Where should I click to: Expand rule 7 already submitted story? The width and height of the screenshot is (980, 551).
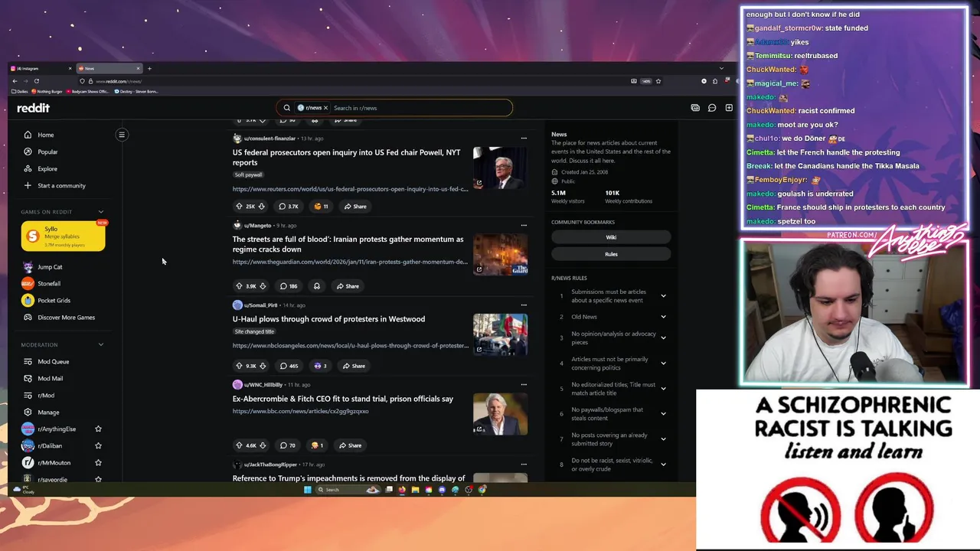click(663, 439)
